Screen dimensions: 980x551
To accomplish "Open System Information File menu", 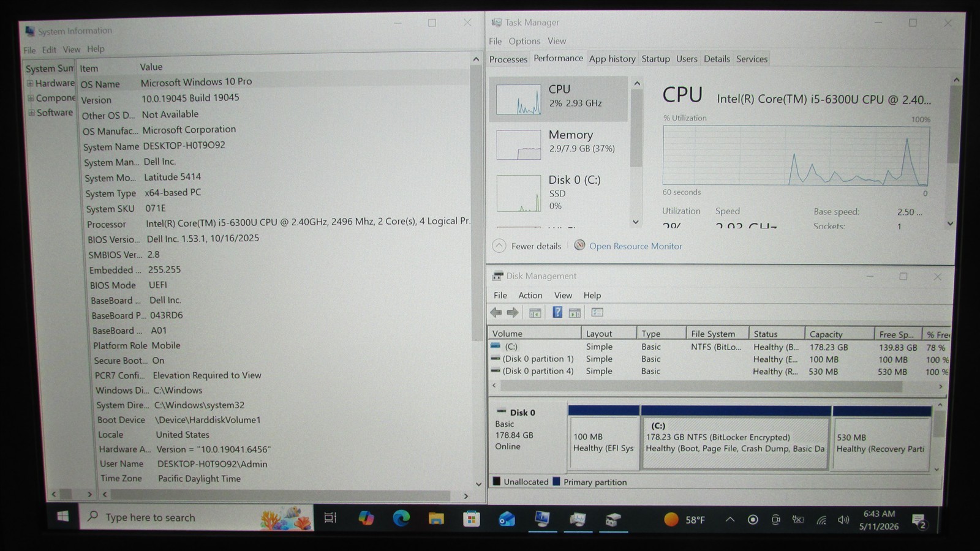I will (29, 50).
